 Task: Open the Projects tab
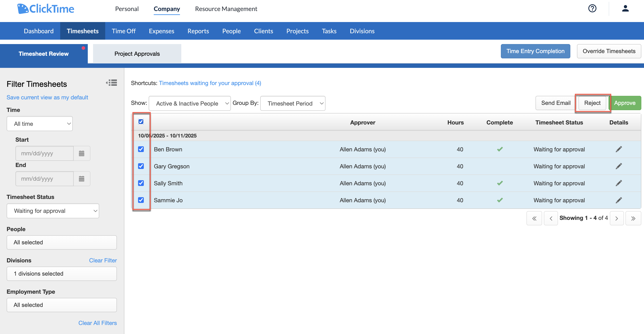[298, 31]
